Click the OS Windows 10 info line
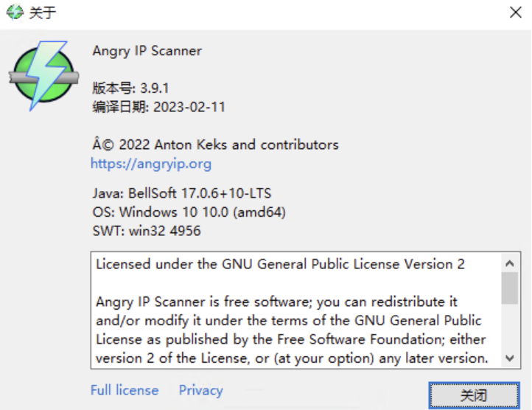 [189, 212]
